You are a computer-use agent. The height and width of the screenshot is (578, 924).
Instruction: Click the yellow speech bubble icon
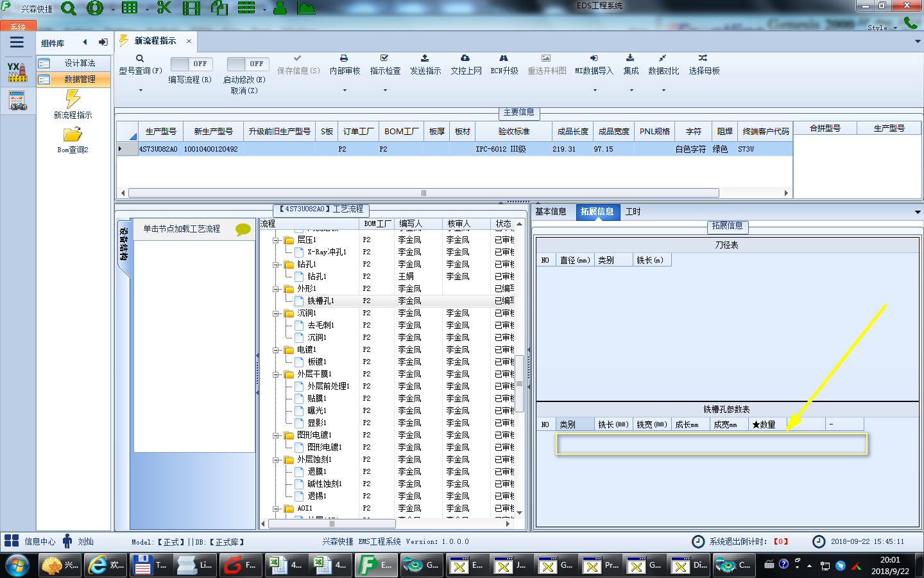pyautogui.click(x=243, y=229)
